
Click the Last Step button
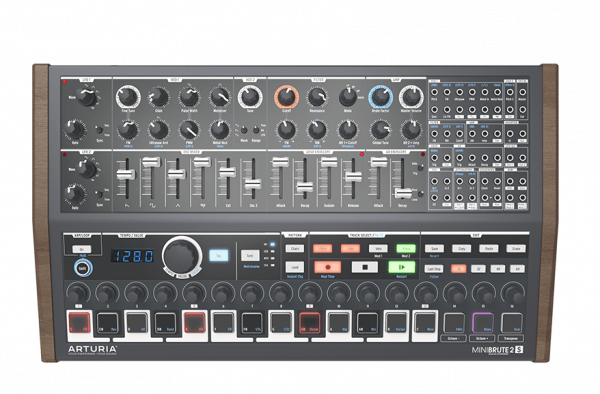(x=434, y=269)
